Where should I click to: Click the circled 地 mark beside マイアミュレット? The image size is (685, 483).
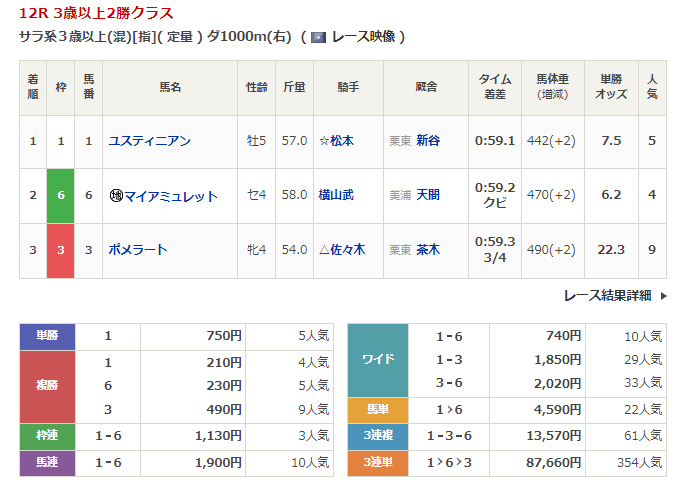click(x=115, y=196)
